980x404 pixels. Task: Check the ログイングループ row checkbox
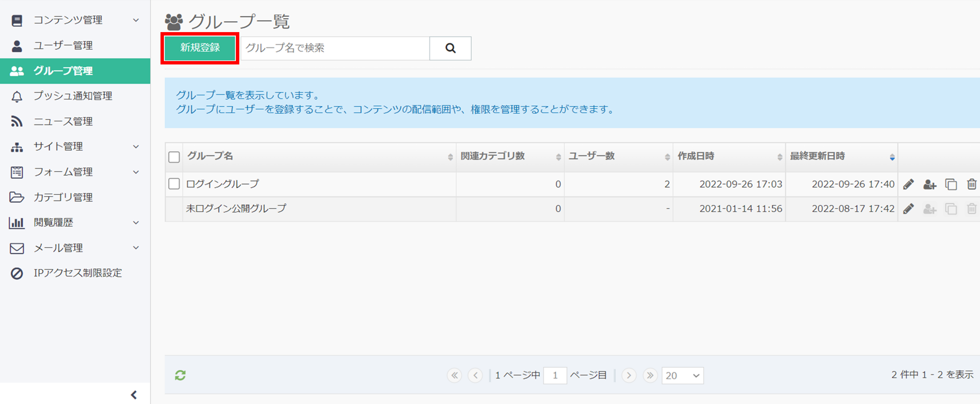tap(174, 184)
